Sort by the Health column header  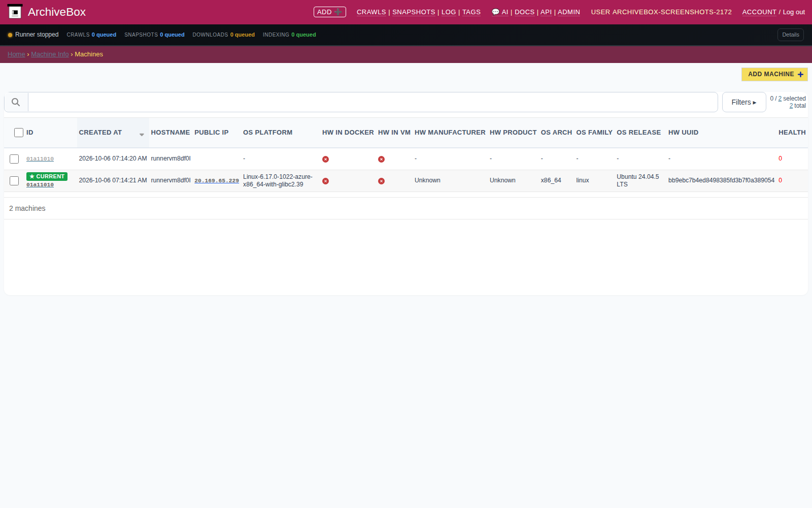click(792, 133)
